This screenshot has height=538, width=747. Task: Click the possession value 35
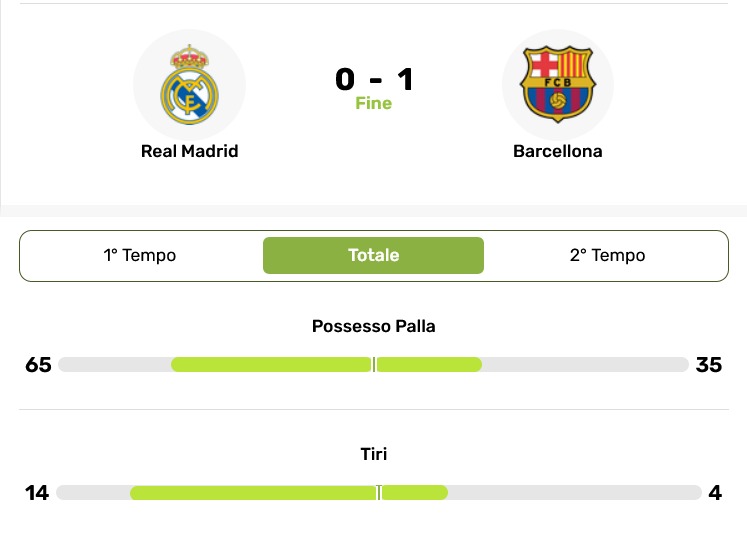point(708,364)
